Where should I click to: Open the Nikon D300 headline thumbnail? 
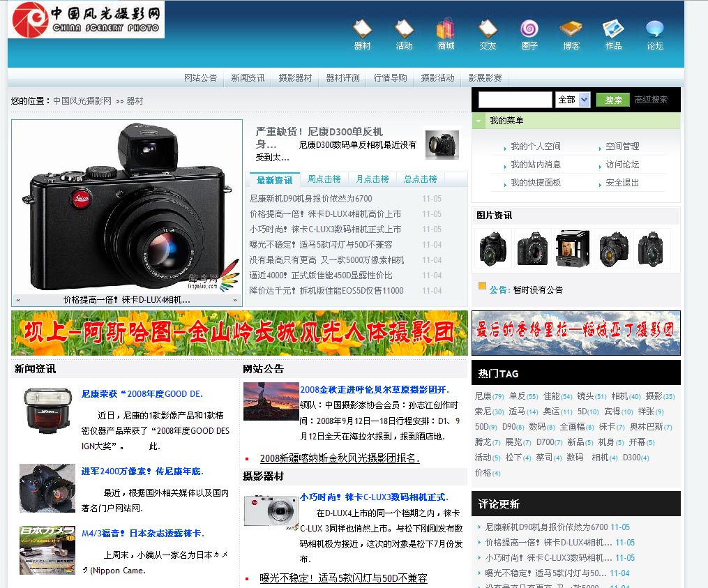pos(442,144)
